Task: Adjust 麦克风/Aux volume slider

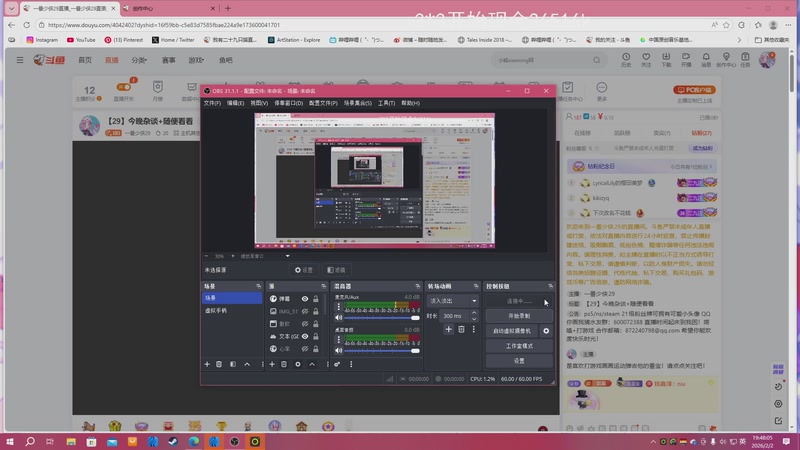Action: click(381, 318)
